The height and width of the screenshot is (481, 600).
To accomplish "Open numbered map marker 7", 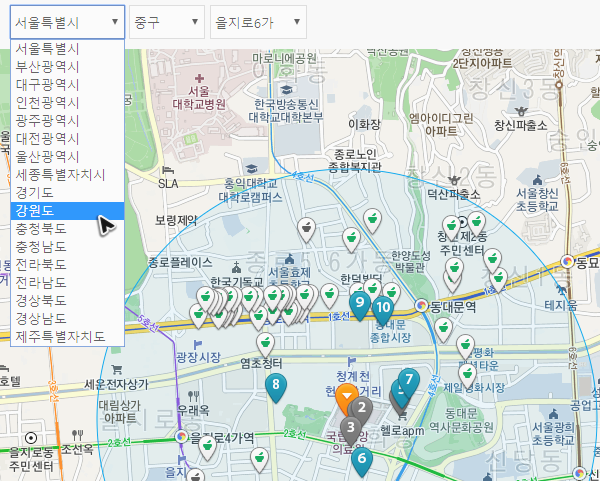I will point(409,382).
